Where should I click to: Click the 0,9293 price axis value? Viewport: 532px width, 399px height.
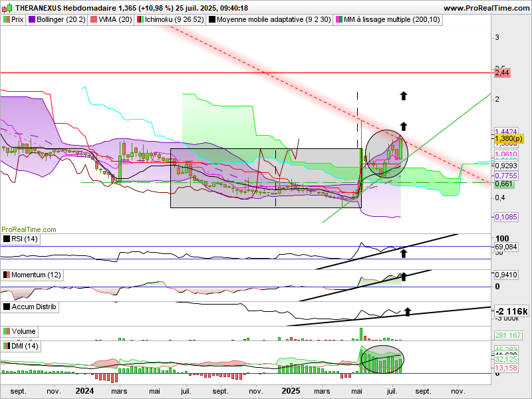point(506,166)
